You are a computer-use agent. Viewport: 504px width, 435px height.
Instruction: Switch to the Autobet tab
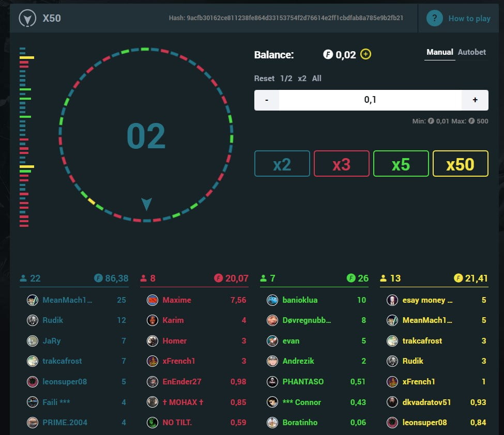point(472,52)
